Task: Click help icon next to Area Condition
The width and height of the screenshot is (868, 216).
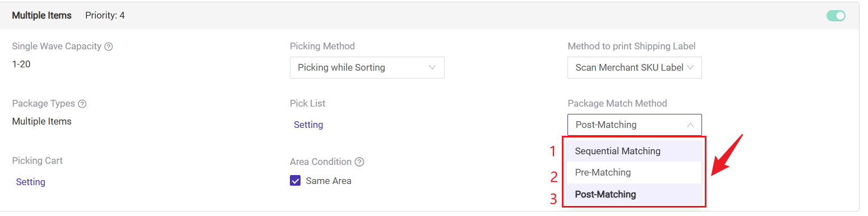Action: click(x=359, y=162)
